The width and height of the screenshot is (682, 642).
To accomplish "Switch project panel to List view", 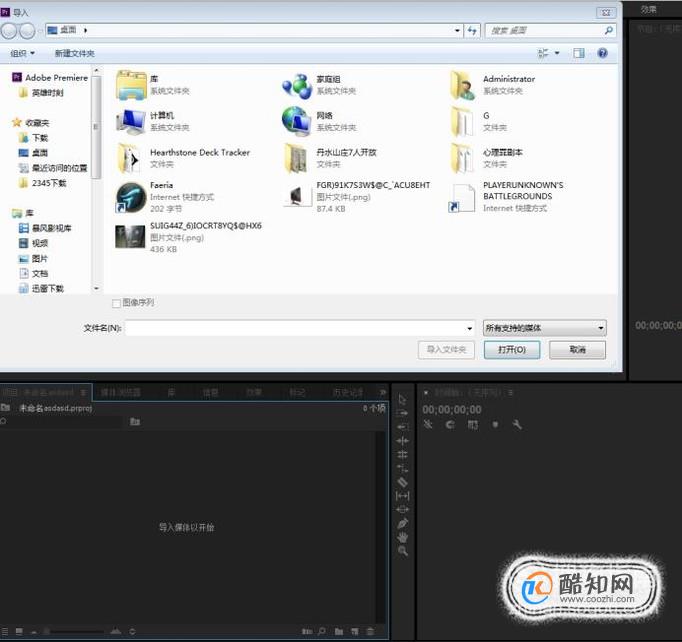I will pyautogui.click(x=4, y=631).
